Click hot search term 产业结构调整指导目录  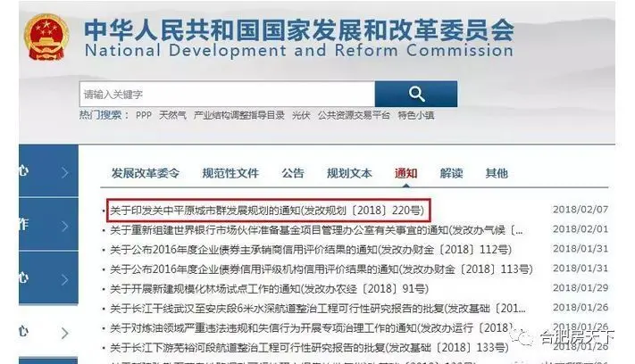(239, 115)
